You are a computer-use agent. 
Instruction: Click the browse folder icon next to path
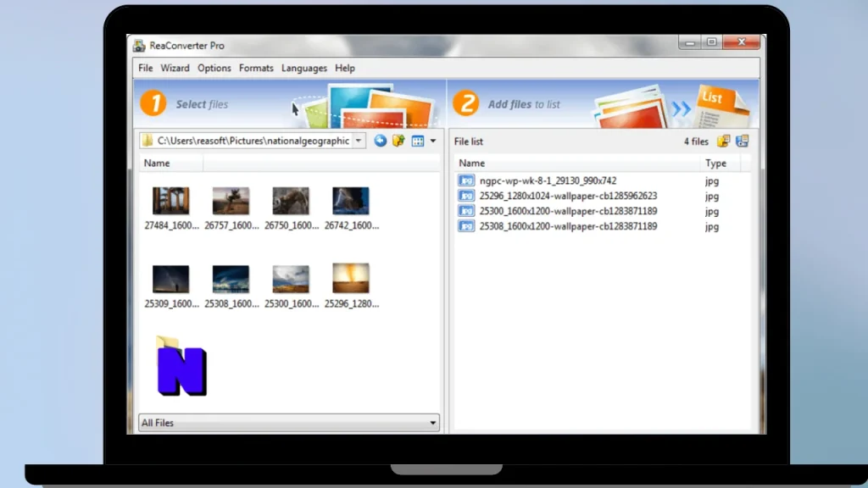click(x=398, y=141)
